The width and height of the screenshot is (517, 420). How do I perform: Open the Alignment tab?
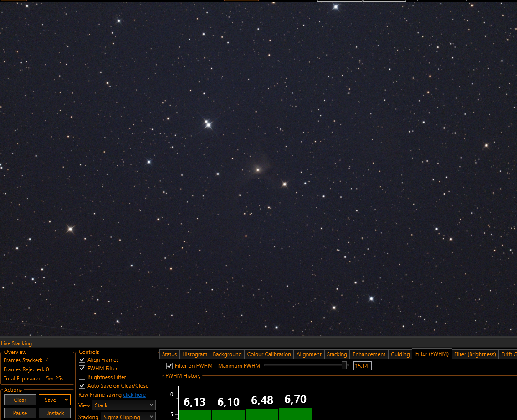309,354
